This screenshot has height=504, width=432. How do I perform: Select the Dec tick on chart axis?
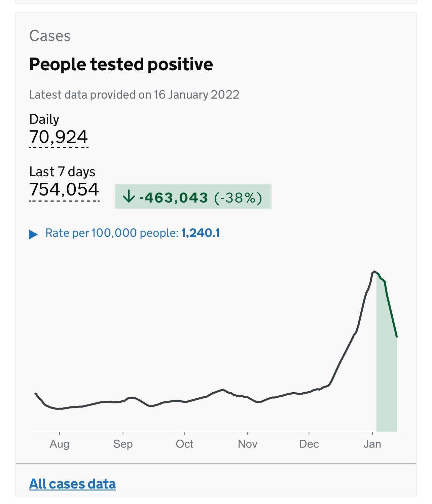pos(309,444)
